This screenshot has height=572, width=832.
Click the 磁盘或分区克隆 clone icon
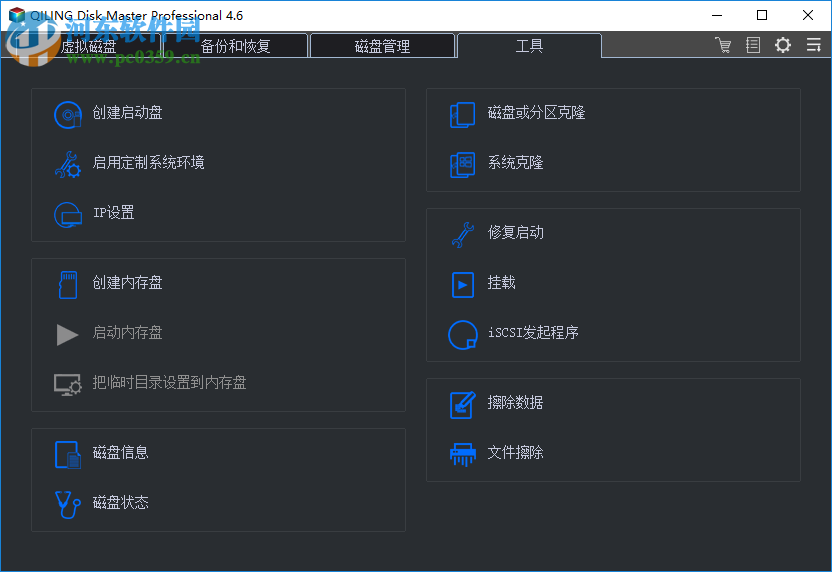463,115
